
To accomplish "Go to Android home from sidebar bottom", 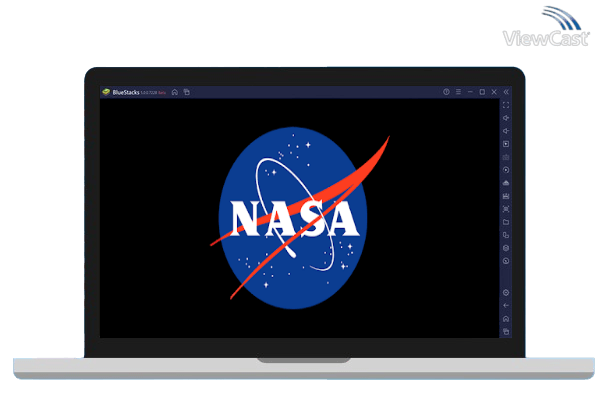I will (506, 319).
